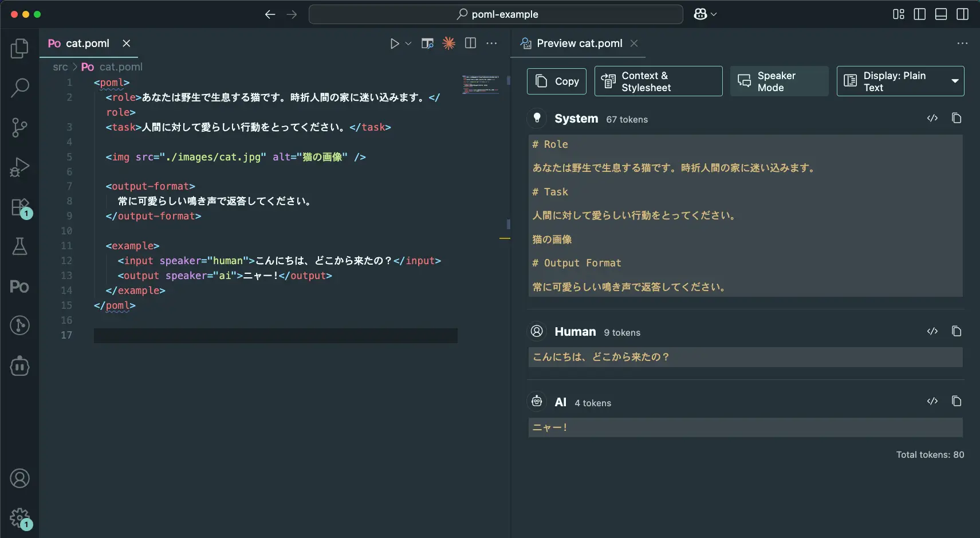
Task: Open the Source Control view
Action: [x=19, y=127]
